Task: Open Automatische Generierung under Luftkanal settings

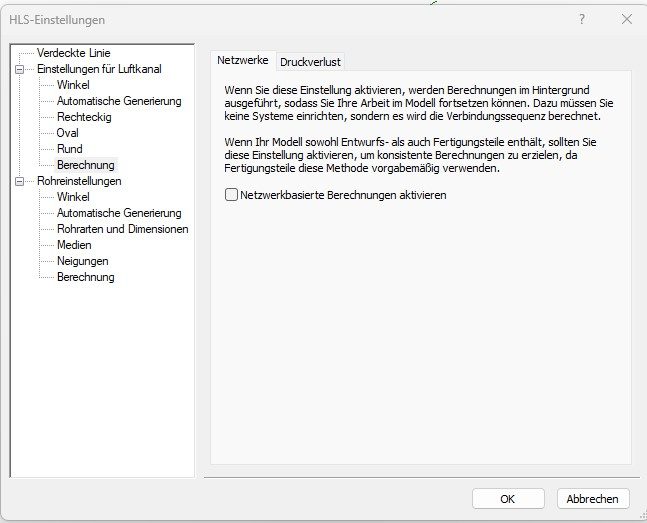Action: [x=118, y=101]
